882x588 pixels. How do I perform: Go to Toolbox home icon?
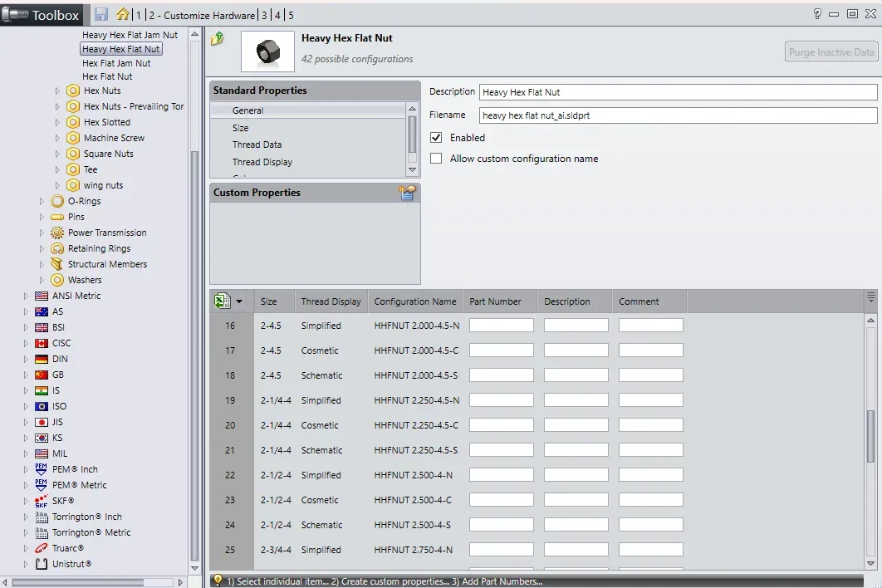[x=123, y=13]
